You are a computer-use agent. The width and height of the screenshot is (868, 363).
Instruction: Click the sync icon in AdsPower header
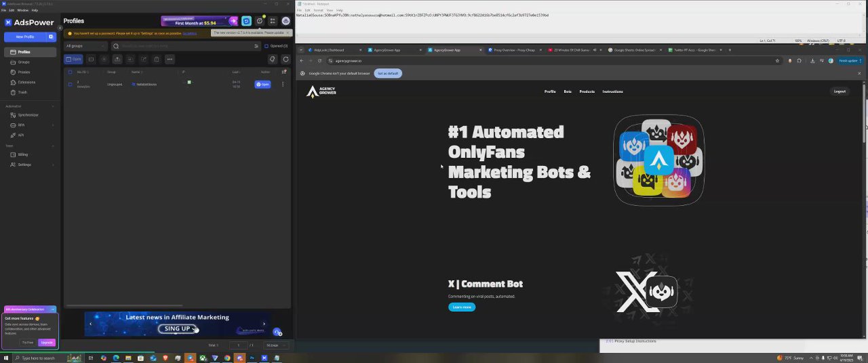click(x=246, y=21)
